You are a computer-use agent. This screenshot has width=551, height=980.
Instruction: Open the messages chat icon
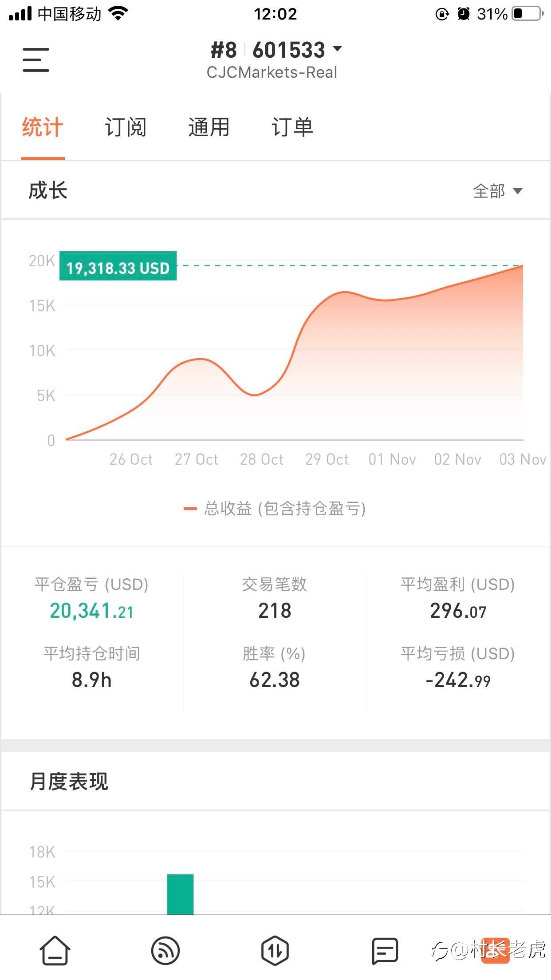point(385,951)
